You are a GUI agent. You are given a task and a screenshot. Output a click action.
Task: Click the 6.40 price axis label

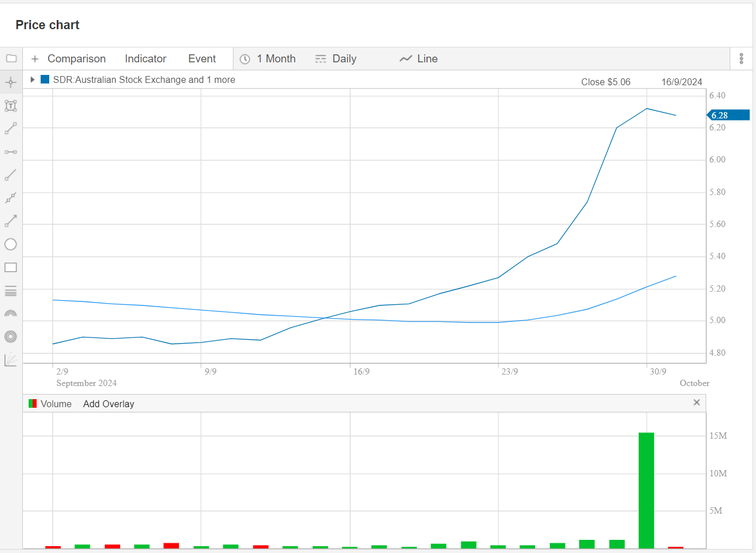717,96
